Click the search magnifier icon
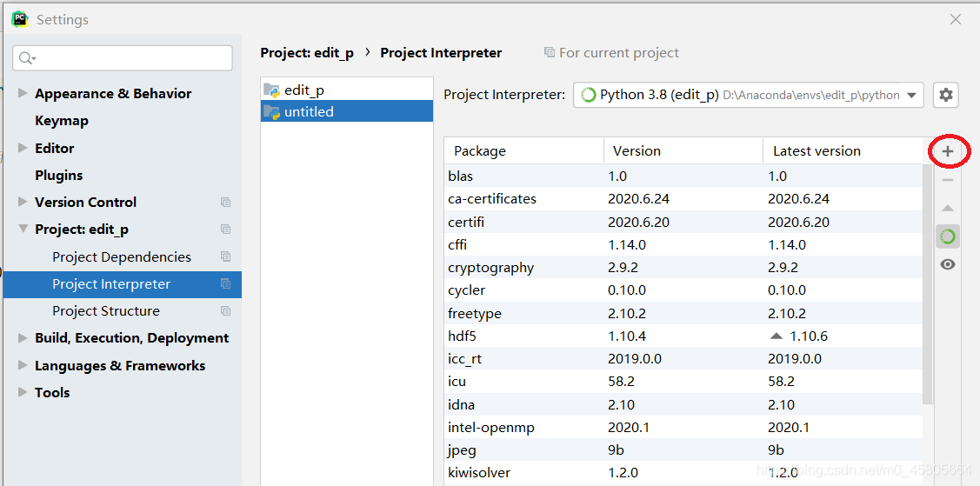This screenshot has height=486, width=980. [26, 58]
